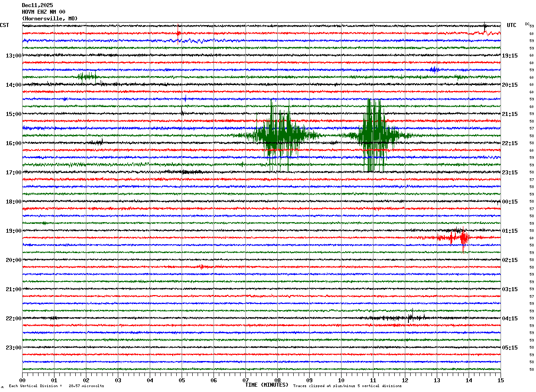Screen dimensions: 536x392
Task: Click the 00:15 UTC time label
Action: click(510, 202)
